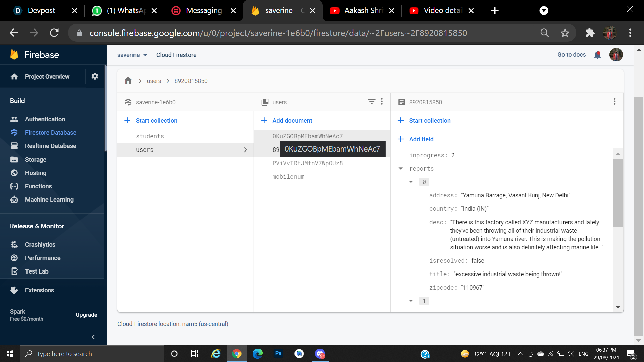Viewport: 644px width, 362px height.
Task: Click home icon in Firestore breadcrumb
Action: (128, 81)
